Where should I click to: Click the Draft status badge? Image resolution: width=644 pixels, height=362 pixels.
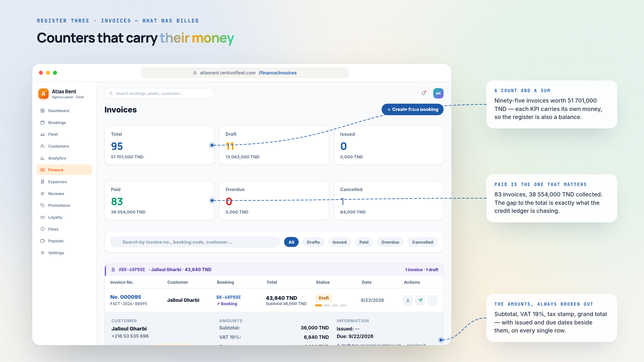click(324, 298)
